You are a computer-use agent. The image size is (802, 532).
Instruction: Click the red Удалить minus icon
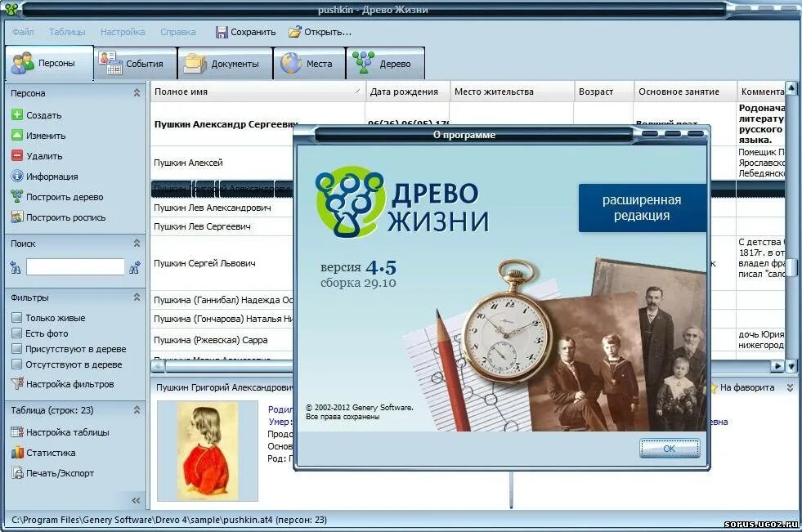[17, 156]
